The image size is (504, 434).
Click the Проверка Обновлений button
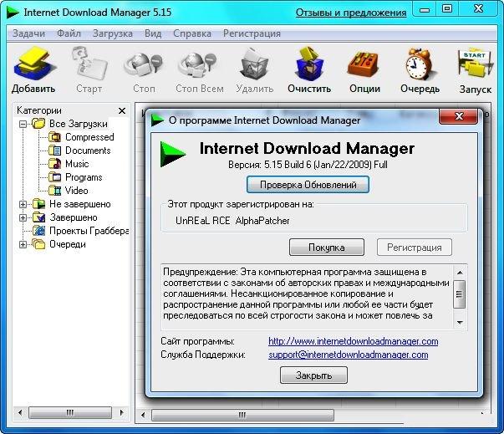click(x=308, y=185)
